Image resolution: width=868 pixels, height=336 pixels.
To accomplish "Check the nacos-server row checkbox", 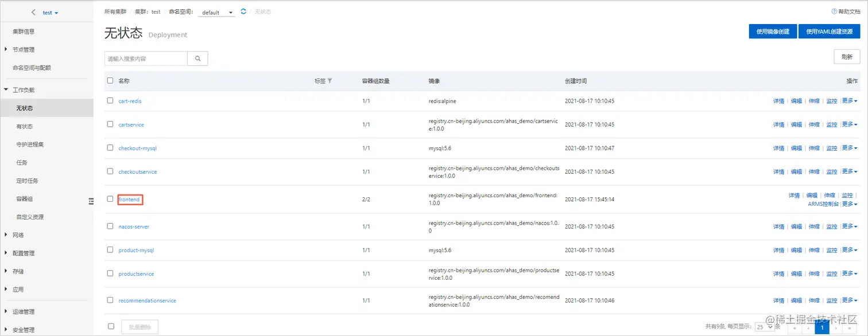I will click(110, 226).
